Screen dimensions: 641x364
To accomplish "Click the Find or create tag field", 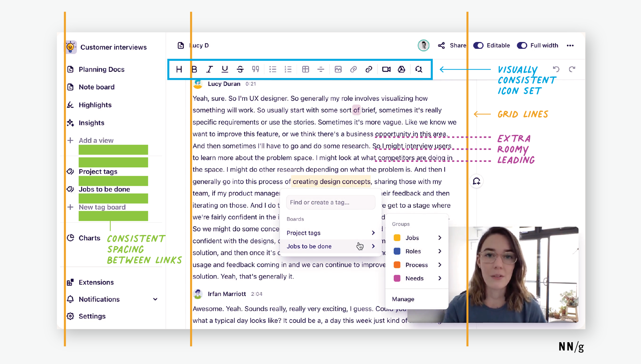I will [331, 202].
